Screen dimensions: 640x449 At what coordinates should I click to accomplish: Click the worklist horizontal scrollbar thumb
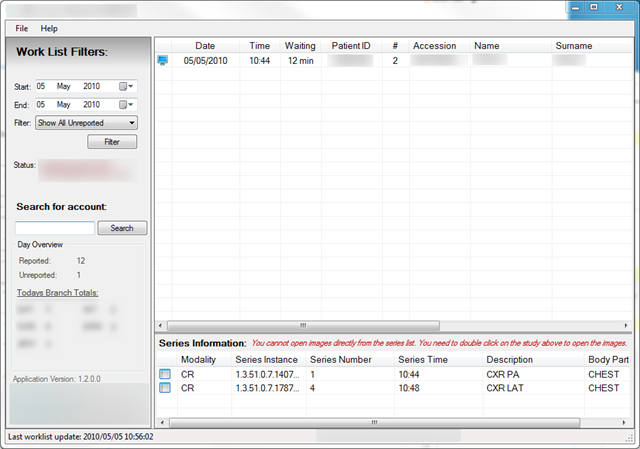click(x=303, y=326)
